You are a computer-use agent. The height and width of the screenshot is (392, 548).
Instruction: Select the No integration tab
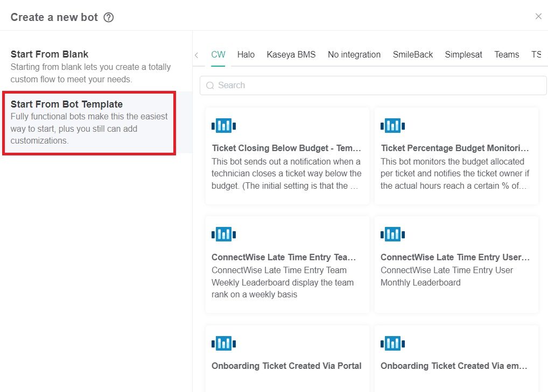coord(354,54)
